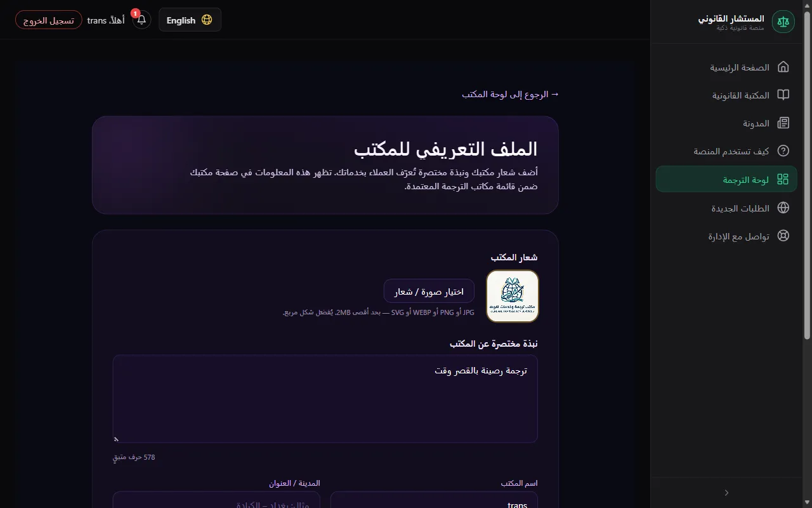Click the question mark icon for كيف تستخدم المنصة

pyautogui.click(x=783, y=151)
